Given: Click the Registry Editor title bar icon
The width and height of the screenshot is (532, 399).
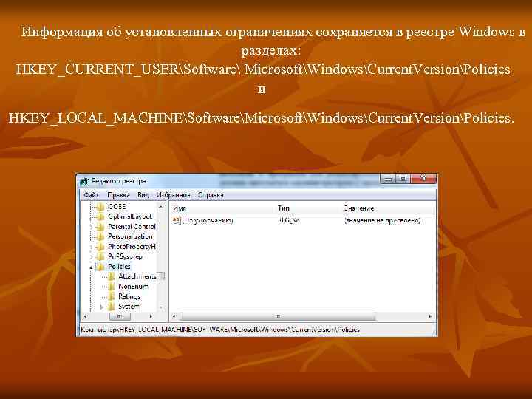Looking at the screenshot, I should (84, 182).
